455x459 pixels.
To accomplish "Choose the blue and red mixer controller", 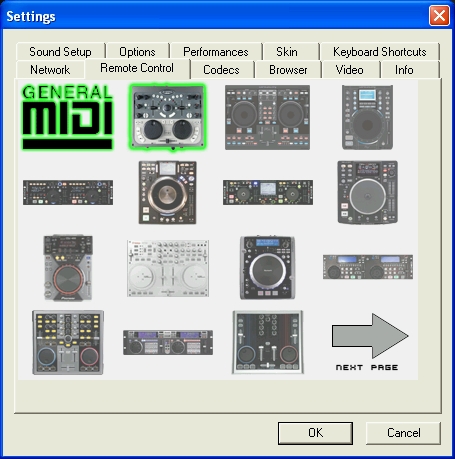I will click(268, 342).
